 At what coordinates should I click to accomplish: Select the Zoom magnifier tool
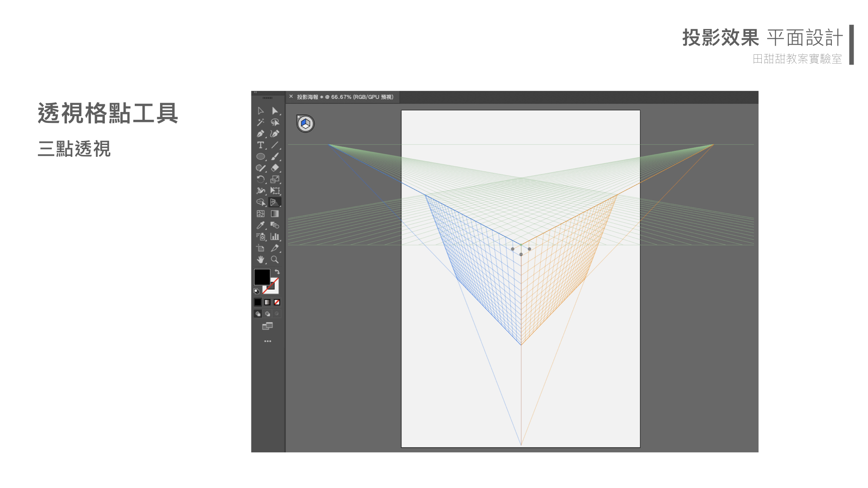(274, 260)
